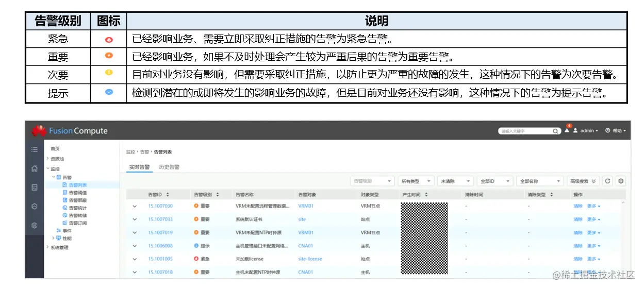The width and height of the screenshot is (644, 289).
Task: Click the search magnifier icon in the header
Action: tap(556, 131)
